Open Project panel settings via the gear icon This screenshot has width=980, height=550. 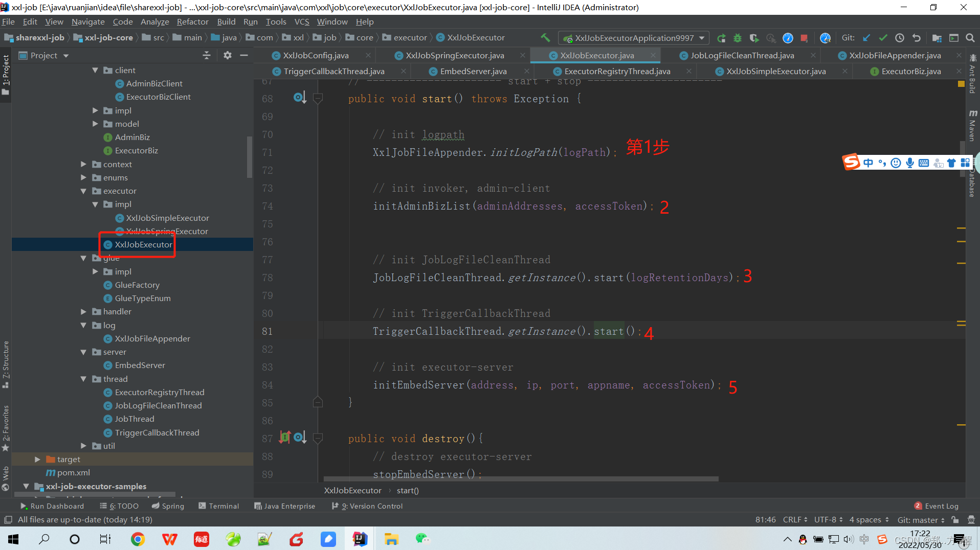pos(228,55)
